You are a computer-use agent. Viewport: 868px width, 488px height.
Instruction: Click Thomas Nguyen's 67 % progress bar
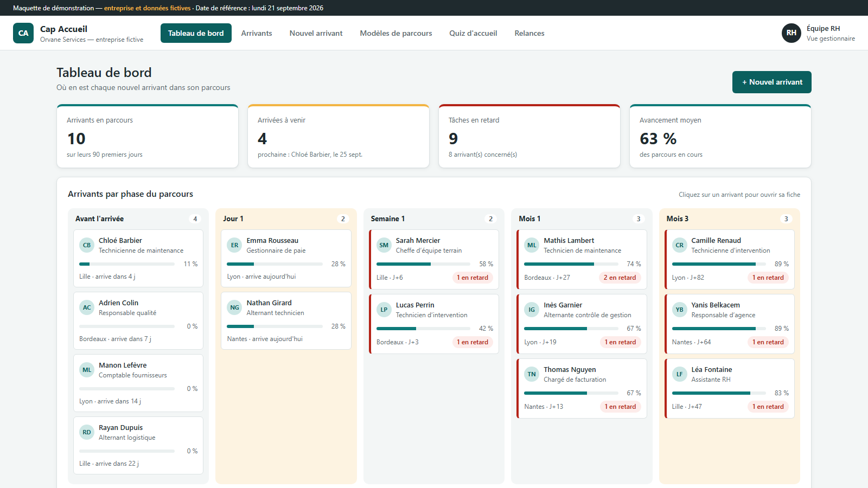572,393
